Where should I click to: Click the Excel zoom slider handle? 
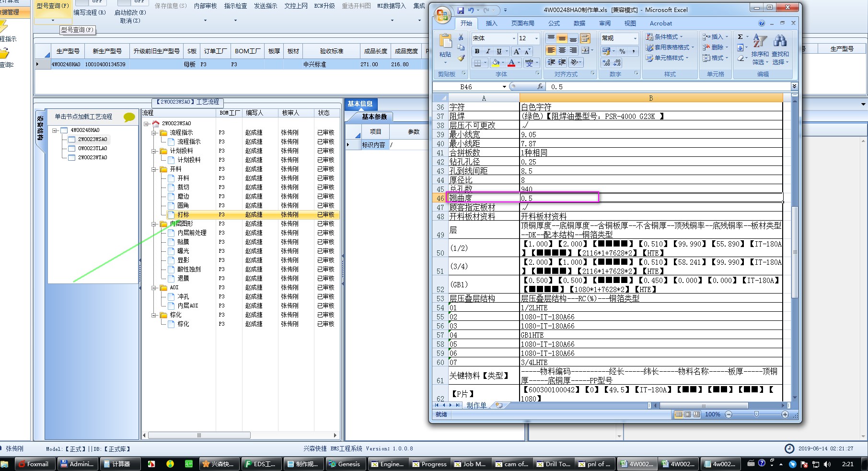756,414
